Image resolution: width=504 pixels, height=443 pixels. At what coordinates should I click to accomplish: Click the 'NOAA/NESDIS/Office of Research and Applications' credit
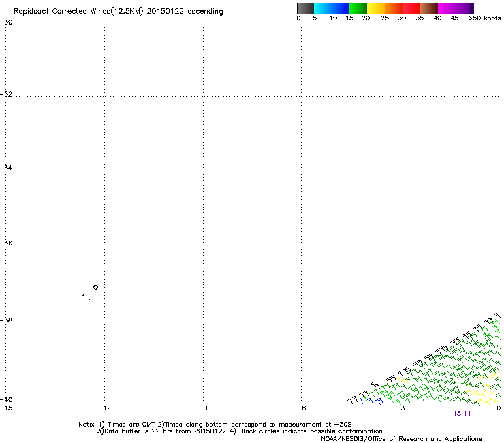[x=401, y=439]
